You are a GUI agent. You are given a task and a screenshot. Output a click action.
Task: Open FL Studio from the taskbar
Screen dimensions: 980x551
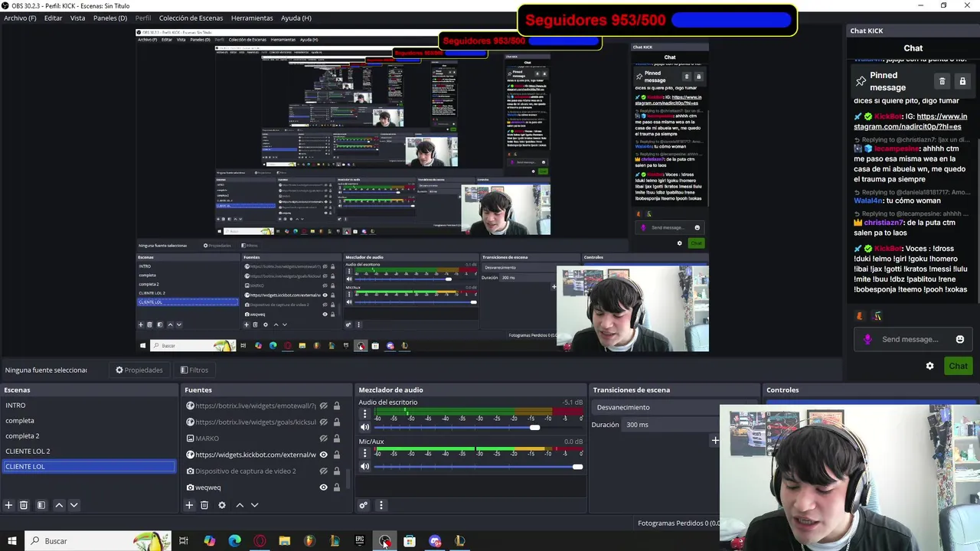pos(309,541)
